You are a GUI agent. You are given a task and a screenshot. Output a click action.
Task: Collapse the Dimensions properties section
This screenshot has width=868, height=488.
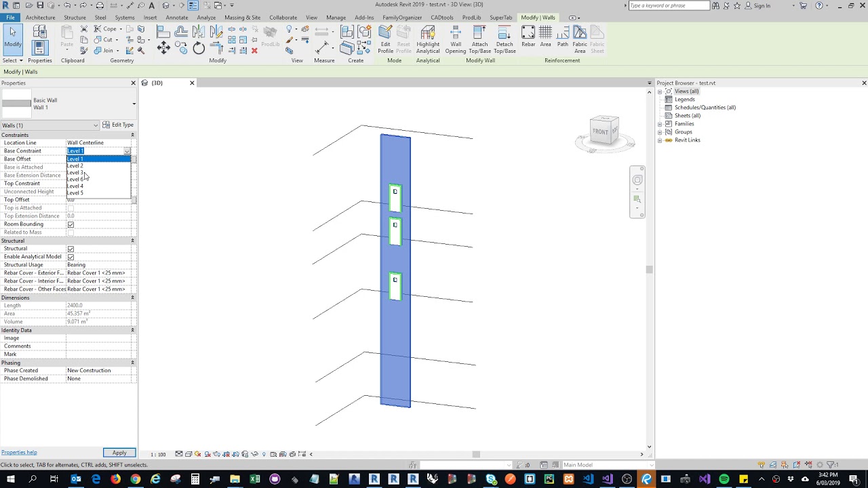coord(132,298)
